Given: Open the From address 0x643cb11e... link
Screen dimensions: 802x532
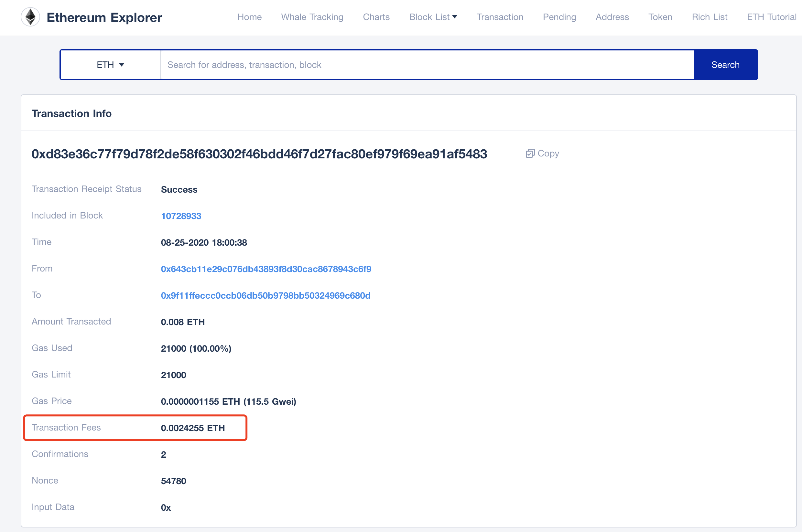Looking at the screenshot, I should click(266, 269).
